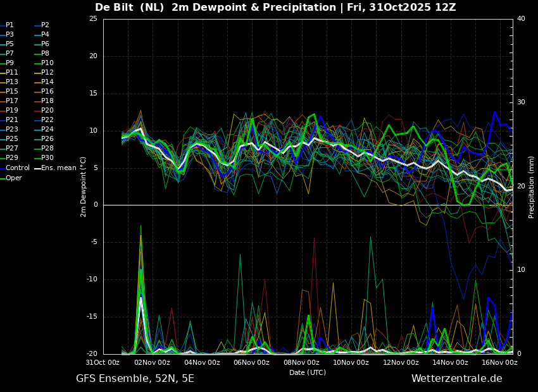Click the P19 legend item
538x392 pixels.
(x=9, y=111)
